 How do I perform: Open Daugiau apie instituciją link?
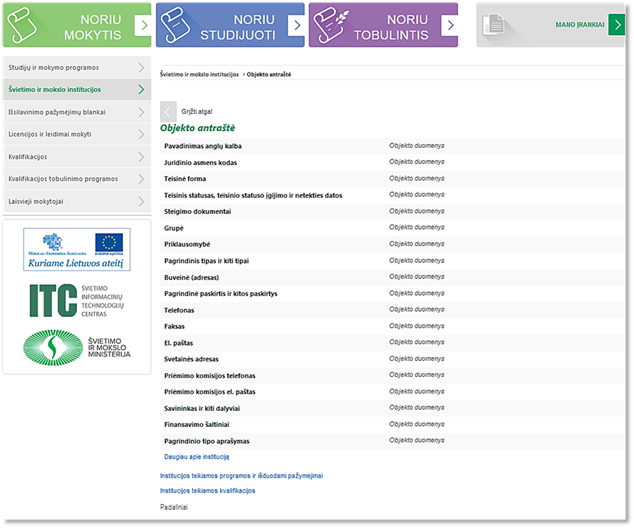click(x=197, y=457)
